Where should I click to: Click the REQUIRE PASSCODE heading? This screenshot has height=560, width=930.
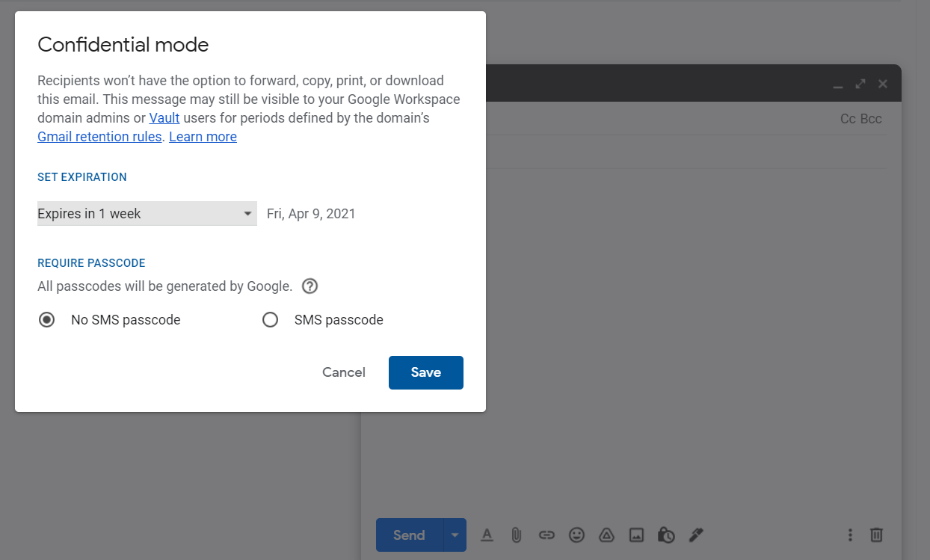91,263
